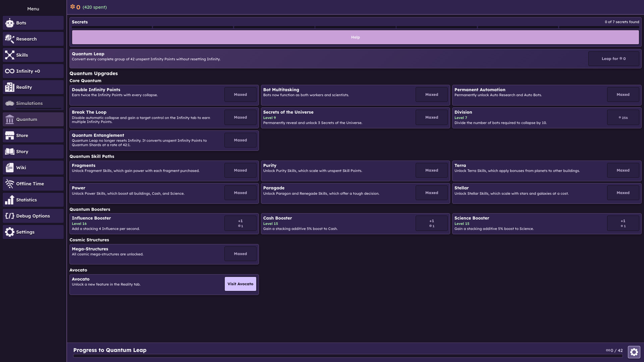The image size is (644, 362).
Task: Open the Reality buildings icon
Action: (10, 87)
